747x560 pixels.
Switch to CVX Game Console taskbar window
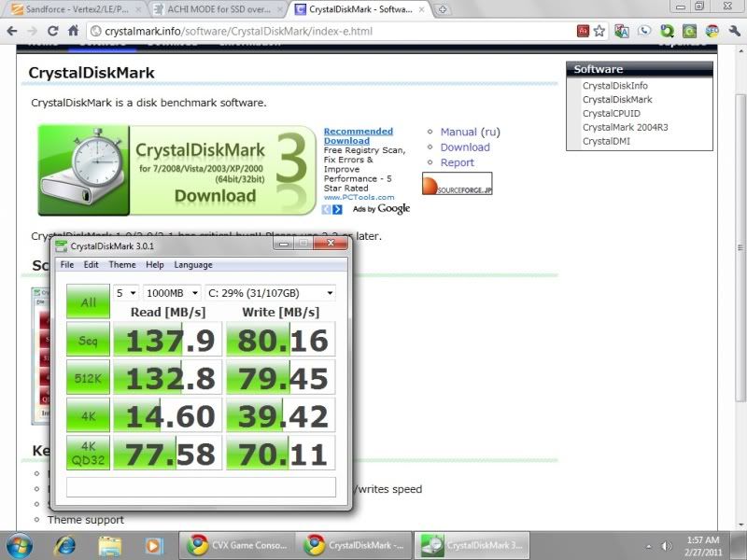tap(237, 545)
